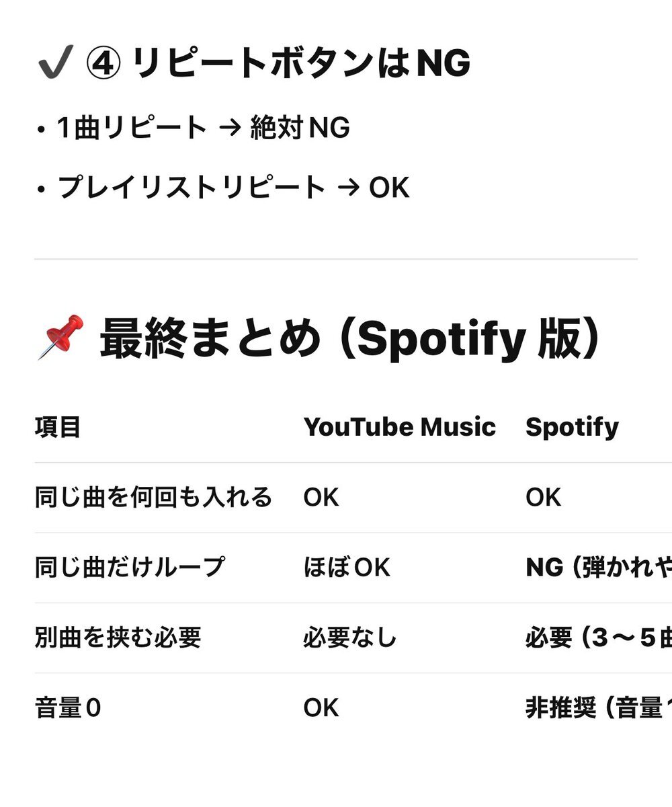Click the circled number ④ symbol

103,65
